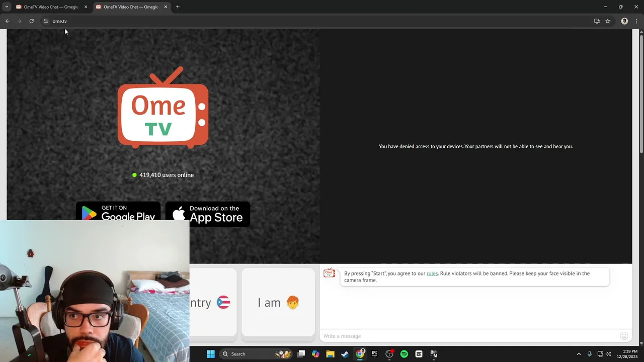Switch to Chrome in the taskbar

(x=360, y=354)
